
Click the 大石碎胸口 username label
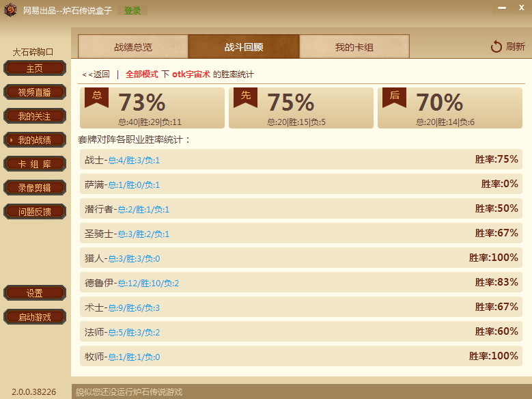coord(33,52)
